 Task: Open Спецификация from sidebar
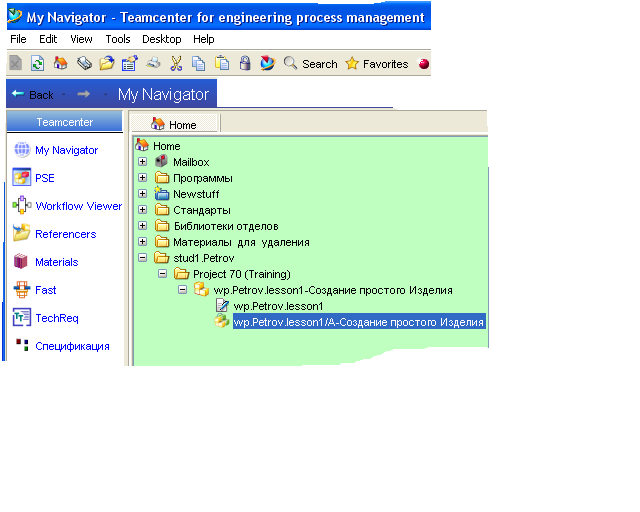coord(72,346)
